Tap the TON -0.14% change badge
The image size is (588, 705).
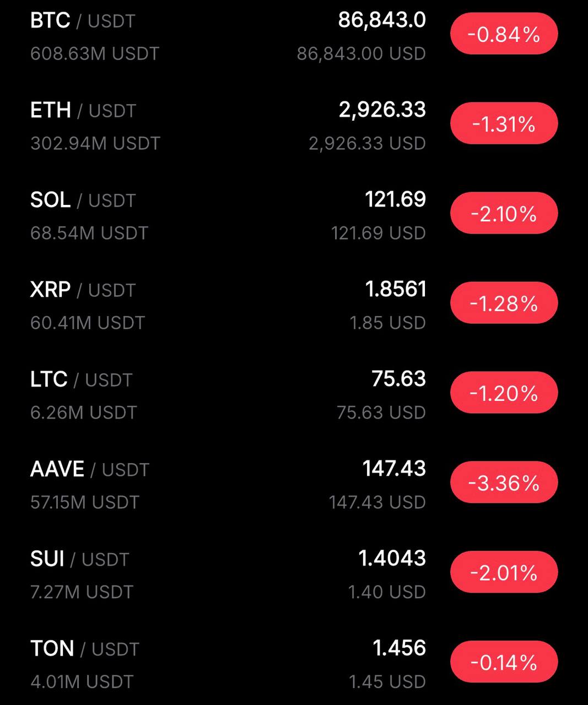click(504, 663)
